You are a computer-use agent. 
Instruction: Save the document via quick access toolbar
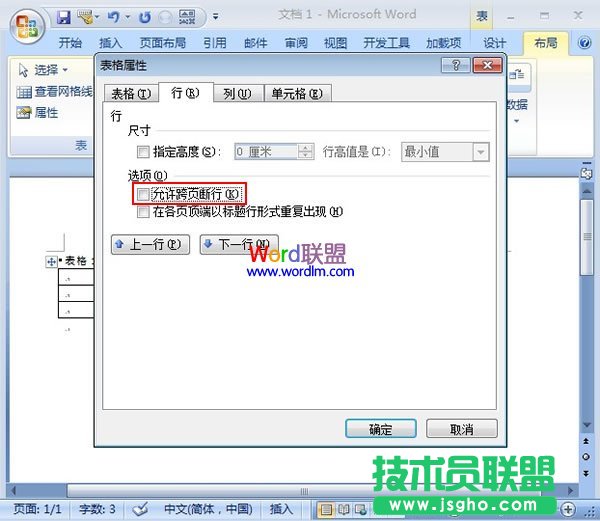click(x=64, y=17)
